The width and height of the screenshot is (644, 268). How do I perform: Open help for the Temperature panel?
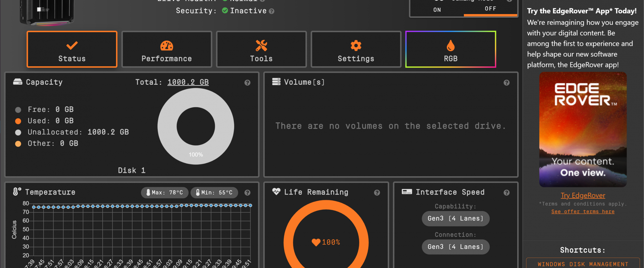(x=247, y=193)
